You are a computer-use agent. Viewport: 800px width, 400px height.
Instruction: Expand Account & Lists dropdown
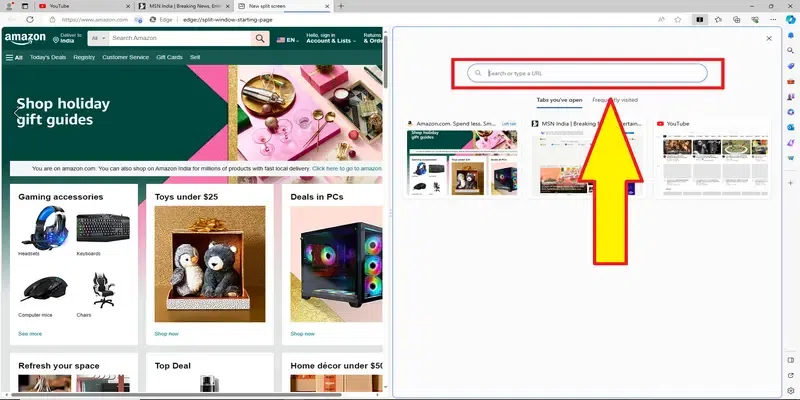tap(331, 38)
